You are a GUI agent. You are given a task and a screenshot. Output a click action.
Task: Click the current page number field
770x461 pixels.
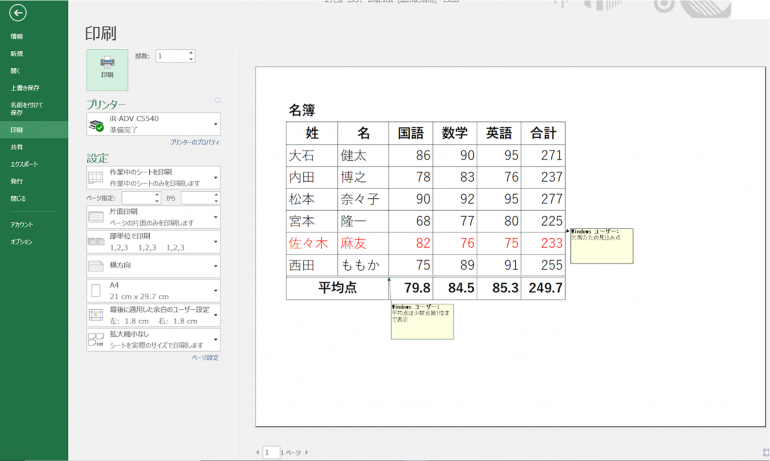pyautogui.click(x=270, y=453)
